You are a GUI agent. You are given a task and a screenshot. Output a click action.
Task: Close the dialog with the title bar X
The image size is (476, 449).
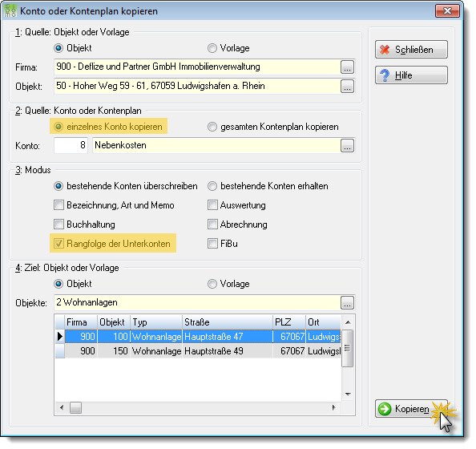click(447, 11)
